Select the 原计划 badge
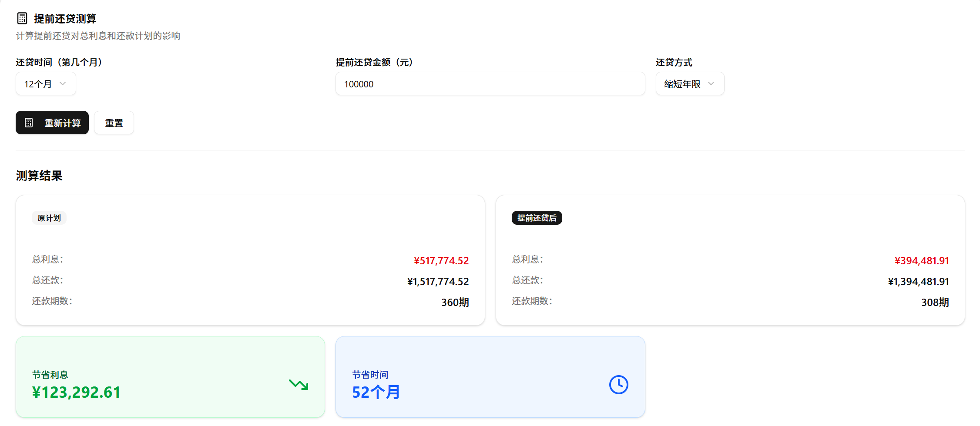 (49, 218)
